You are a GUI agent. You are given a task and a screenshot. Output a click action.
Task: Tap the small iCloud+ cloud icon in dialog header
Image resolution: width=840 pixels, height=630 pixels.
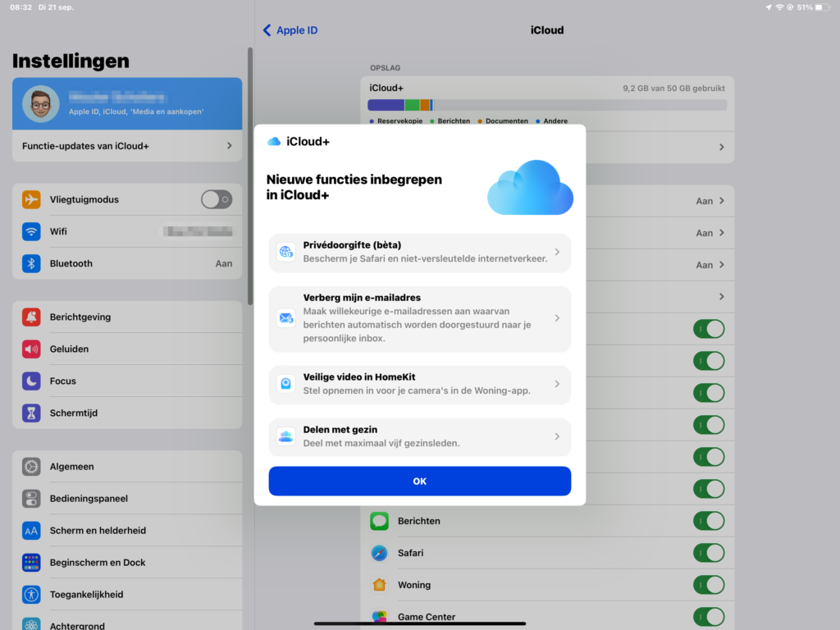[274, 141]
